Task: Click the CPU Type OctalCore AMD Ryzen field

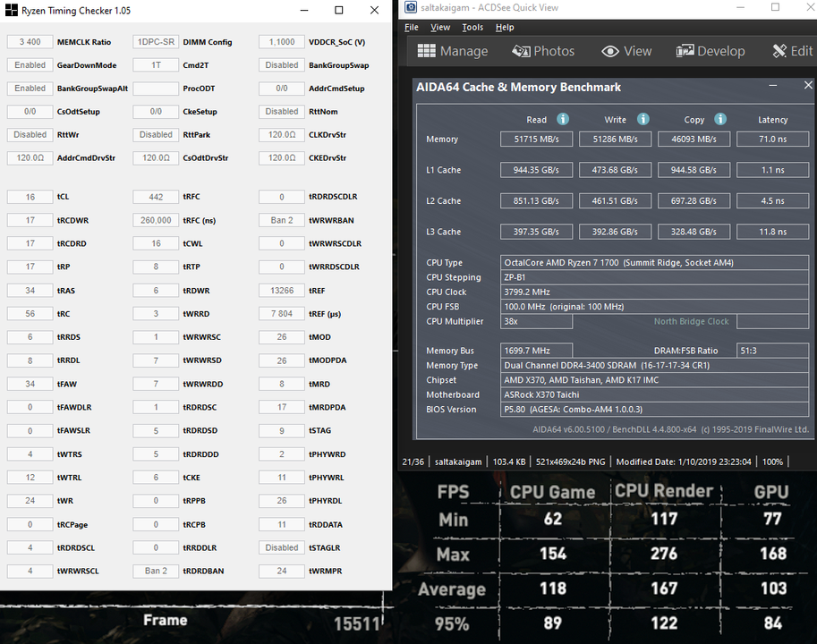Action: tap(654, 262)
